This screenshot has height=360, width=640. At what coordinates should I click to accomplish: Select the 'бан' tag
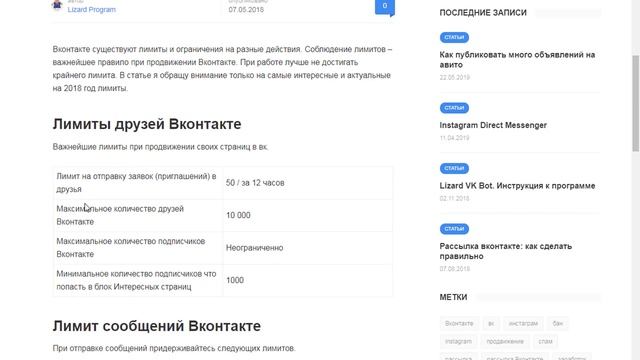558,323
